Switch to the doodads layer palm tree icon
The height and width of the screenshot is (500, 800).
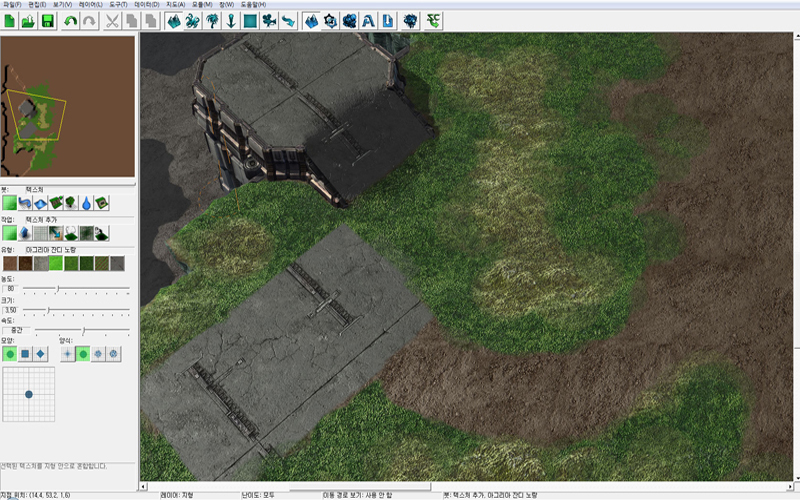pos(212,21)
